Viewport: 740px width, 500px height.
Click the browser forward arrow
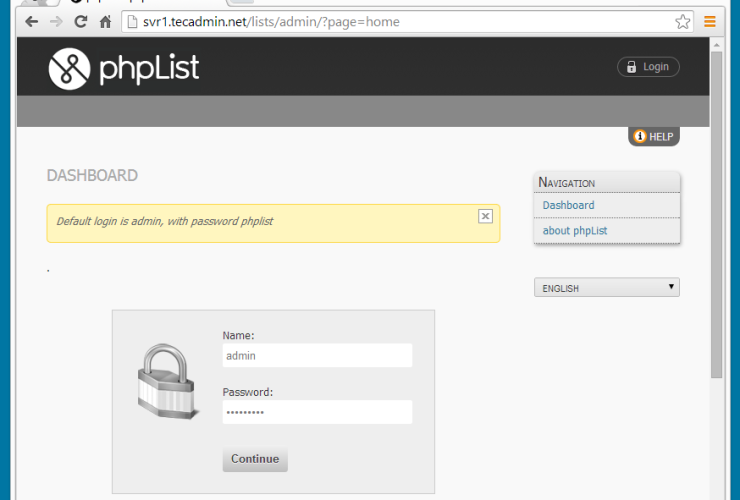pos(56,21)
